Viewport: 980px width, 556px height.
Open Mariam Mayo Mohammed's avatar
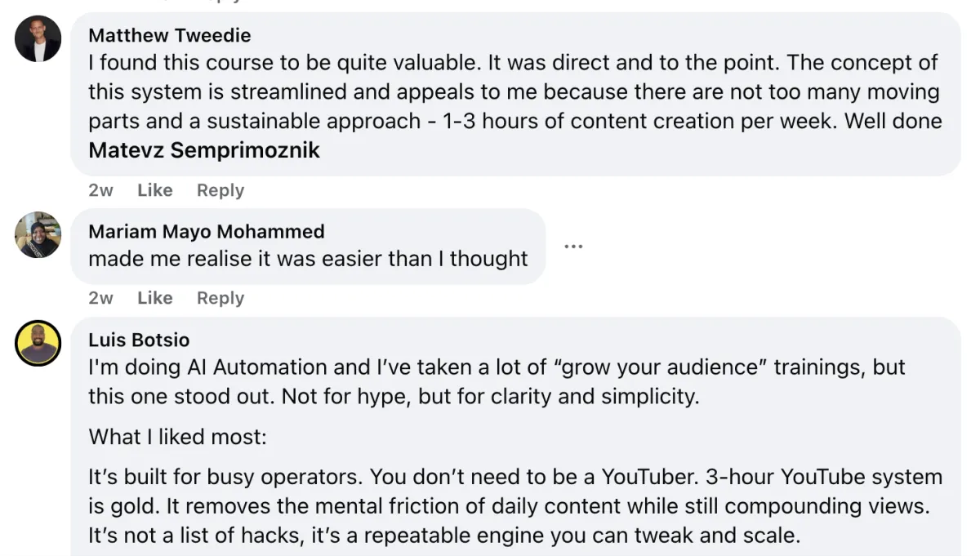point(38,235)
